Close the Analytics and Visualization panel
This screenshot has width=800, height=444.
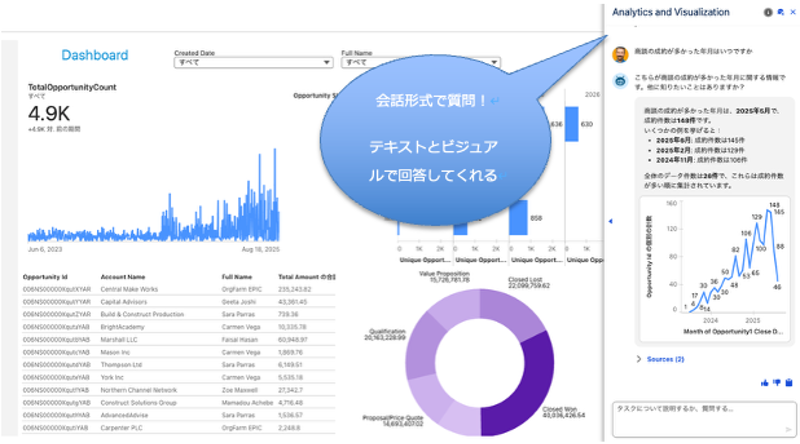(x=791, y=12)
